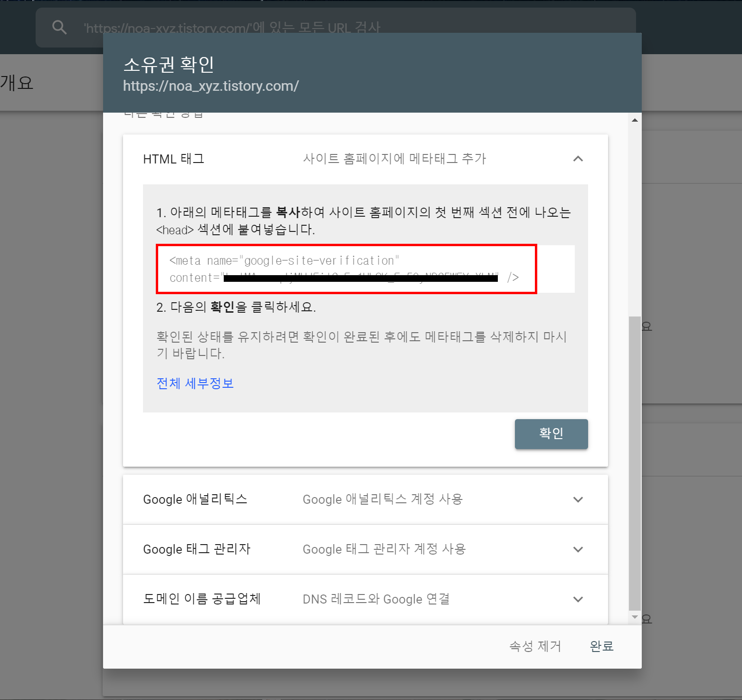Click the 도메인 이름 공급업체 row label
The width and height of the screenshot is (742, 700).
[202, 599]
